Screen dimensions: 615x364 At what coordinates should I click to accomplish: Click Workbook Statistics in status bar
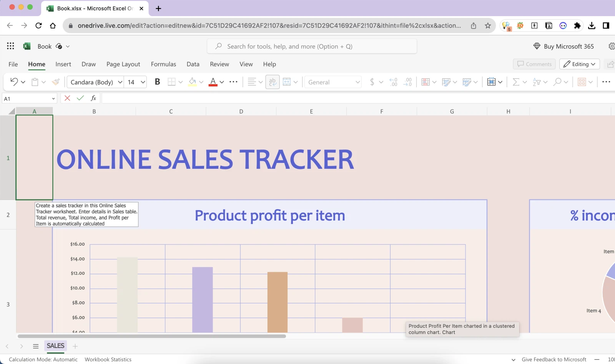tap(108, 359)
